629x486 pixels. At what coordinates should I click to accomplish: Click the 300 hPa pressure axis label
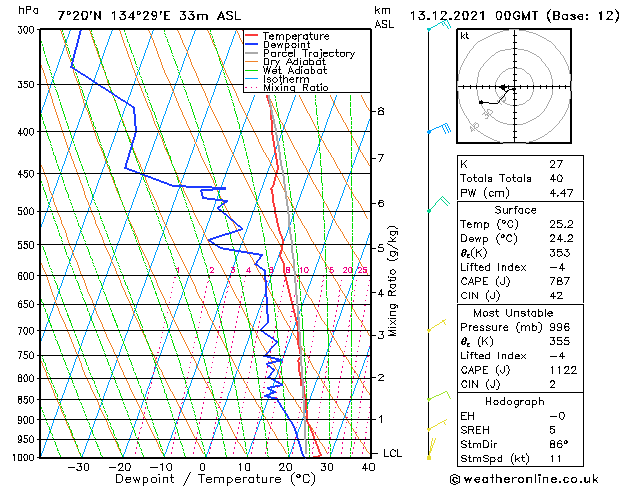[x=27, y=30]
